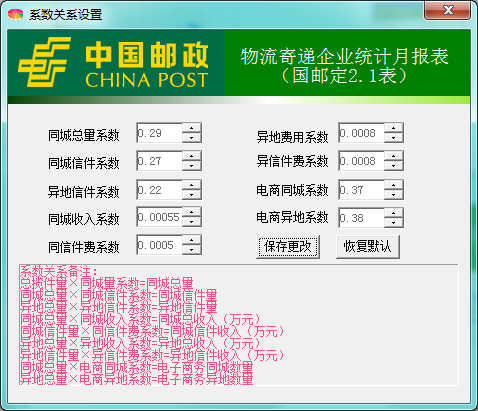The width and height of the screenshot is (478, 411).
Task: Decrease 同信件费系数 with down arrow
Action: pos(191,250)
